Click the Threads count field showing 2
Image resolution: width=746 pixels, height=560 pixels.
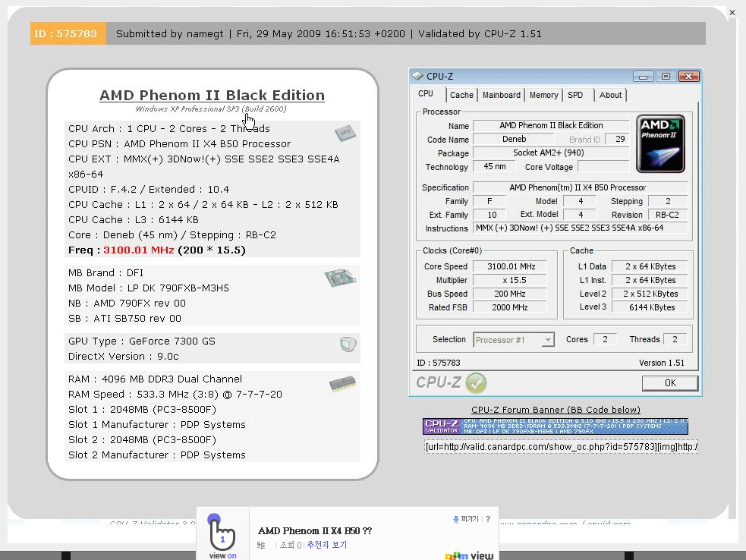[675, 339]
